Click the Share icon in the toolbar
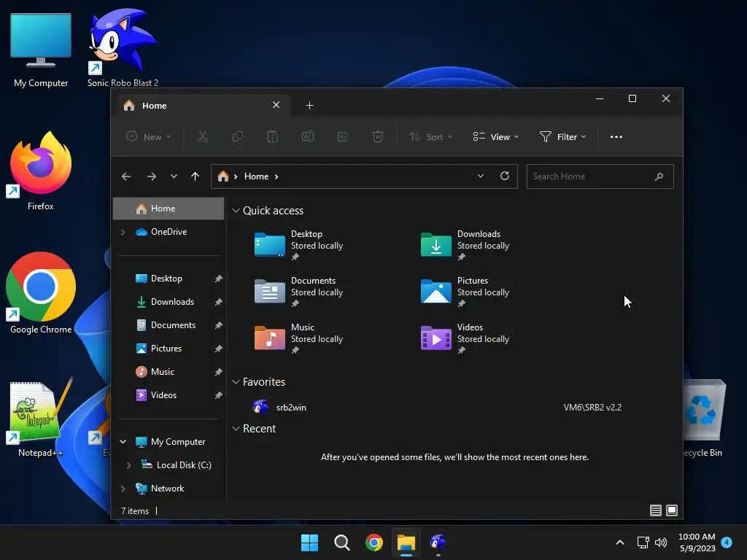Screen dimensions: 747x560 [343, 136]
